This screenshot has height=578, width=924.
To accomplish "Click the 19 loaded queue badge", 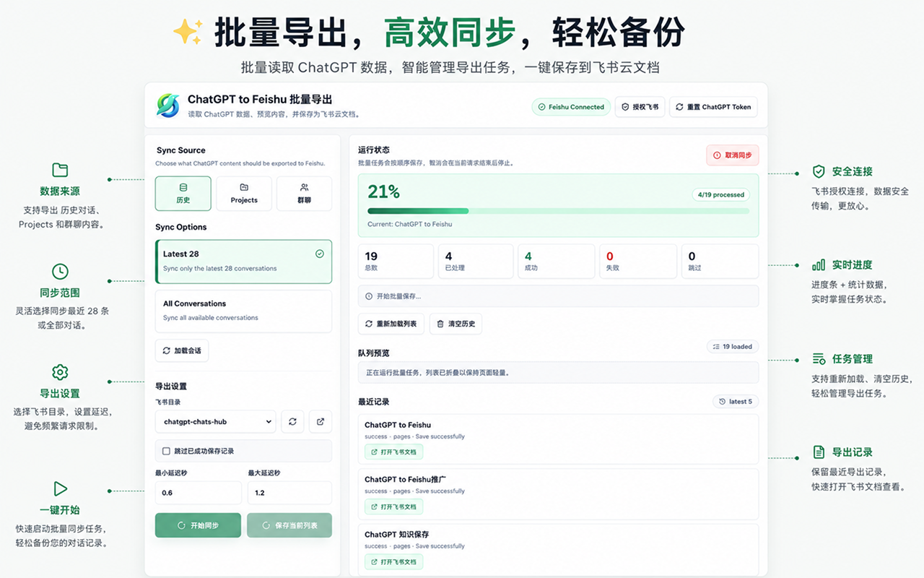I will 732,347.
